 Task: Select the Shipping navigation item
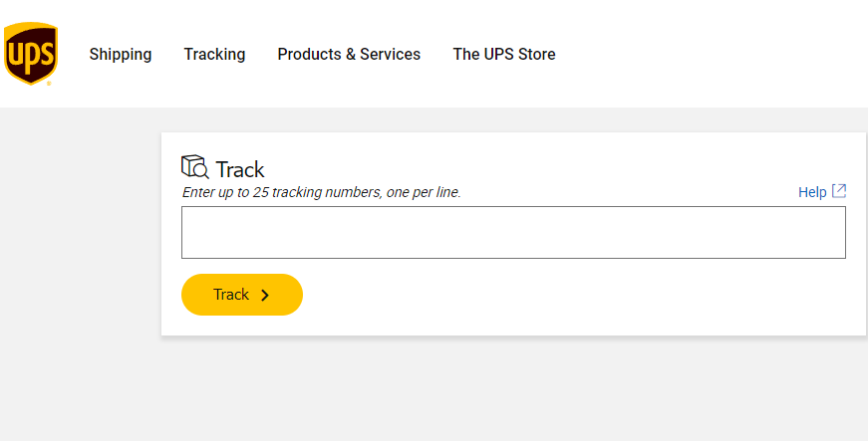(x=121, y=55)
